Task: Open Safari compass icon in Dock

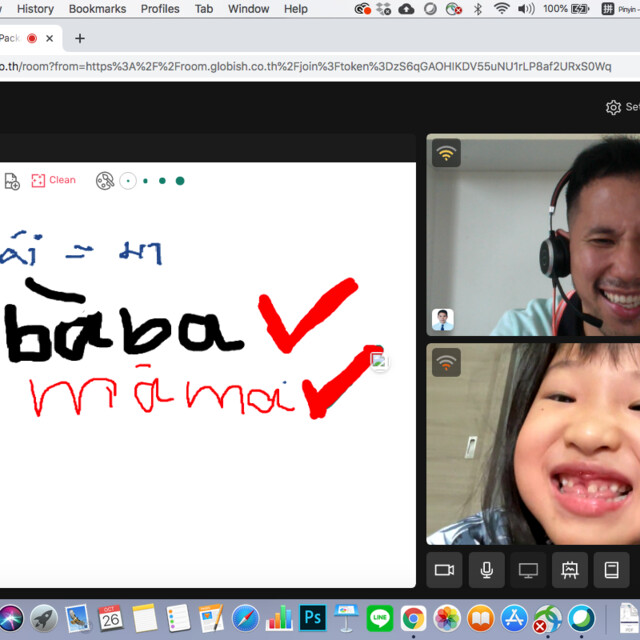Action: click(x=245, y=618)
